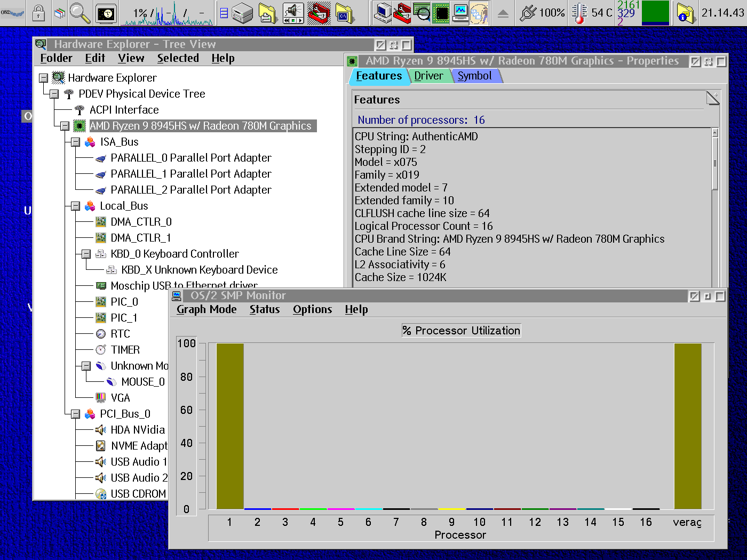The image size is (747, 560).
Task: Collapse the Local_Bus tree node
Action: click(75, 206)
